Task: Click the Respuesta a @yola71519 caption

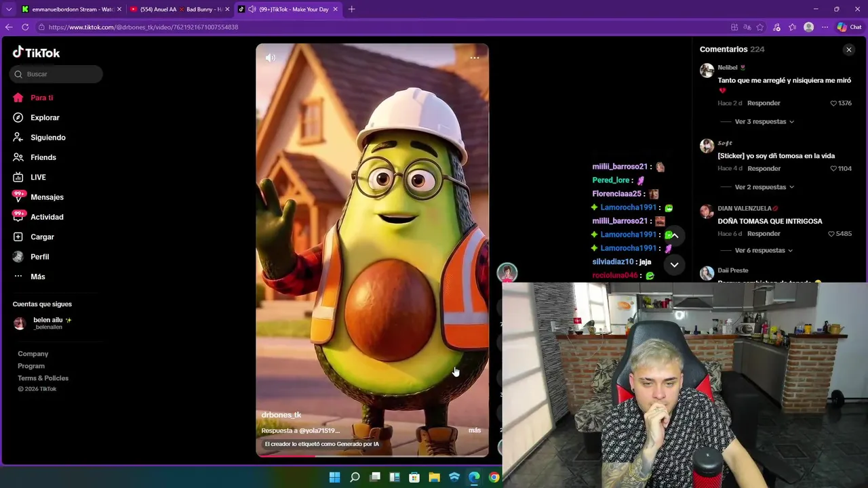Action: coord(300,430)
